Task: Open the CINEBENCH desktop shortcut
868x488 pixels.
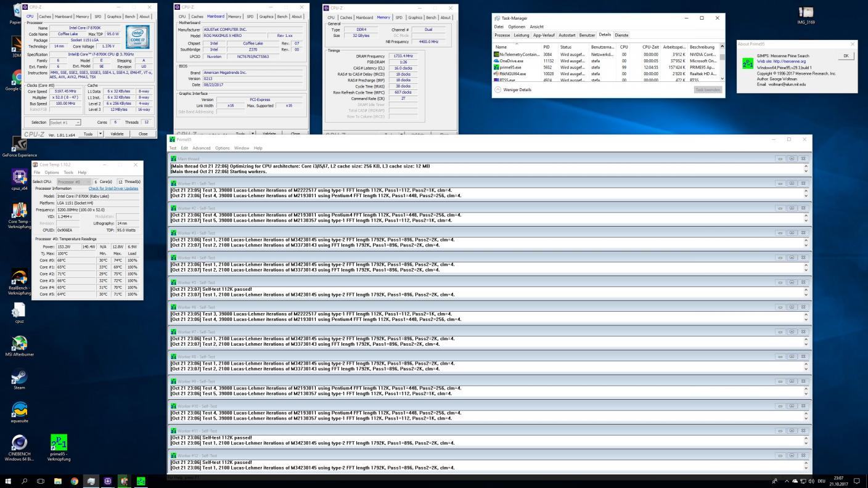Action: pyautogui.click(x=19, y=449)
